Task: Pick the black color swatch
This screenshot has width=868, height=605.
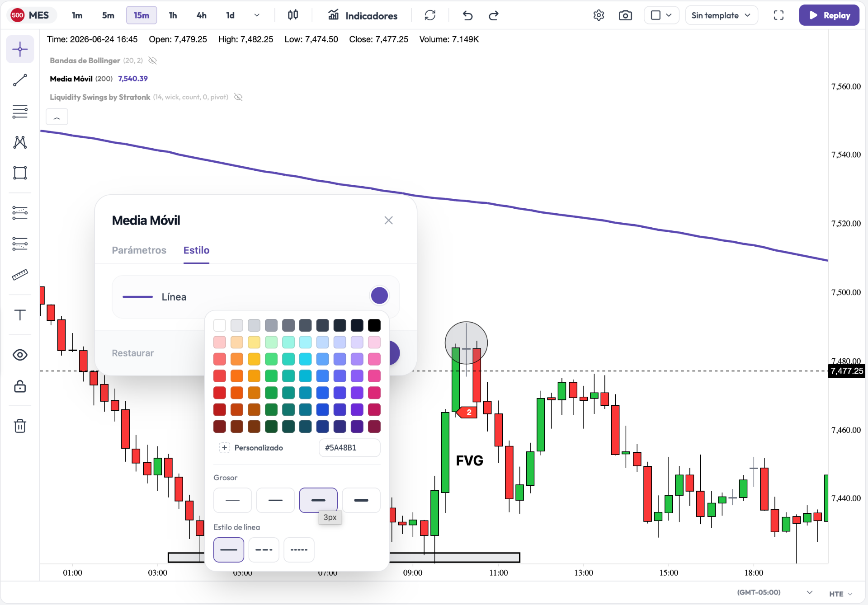Action: pos(374,325)
